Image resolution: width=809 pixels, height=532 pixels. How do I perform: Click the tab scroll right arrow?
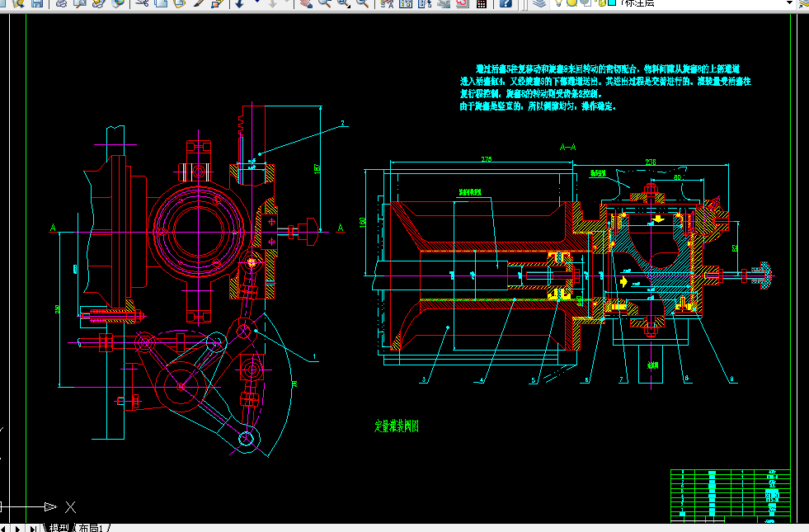17,529
